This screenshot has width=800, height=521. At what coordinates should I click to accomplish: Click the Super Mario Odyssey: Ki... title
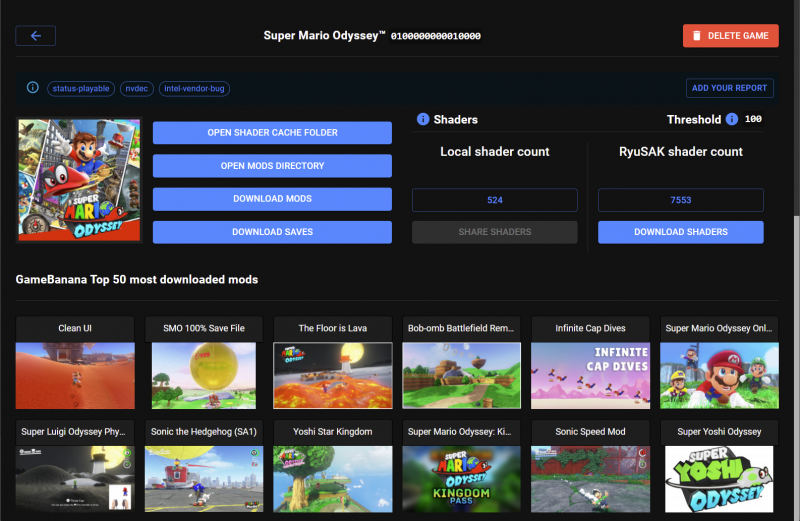click(459, 432)
